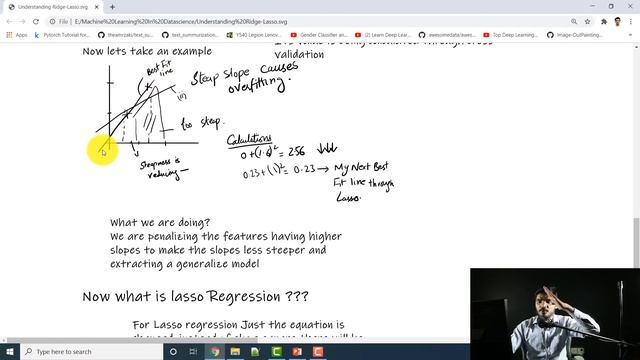The height and width of the screenshot is (360, 640).
Task: Click the taskbar search box
Action: point(91,351)
